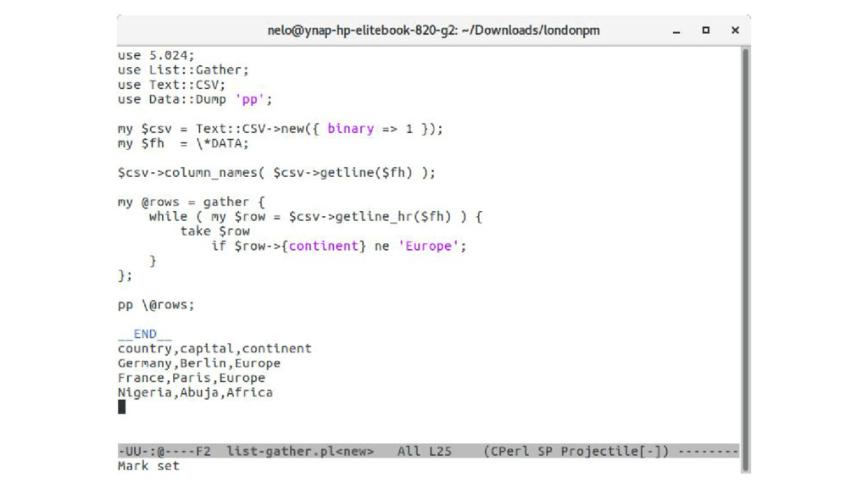Click the 'use List::Gather;' line

click(183, 70)
